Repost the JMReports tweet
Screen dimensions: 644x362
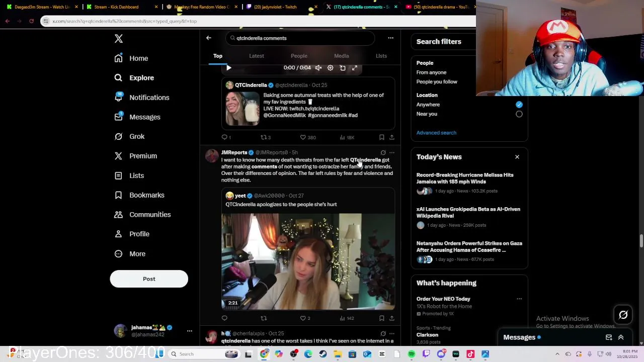(x=264, y=318)
